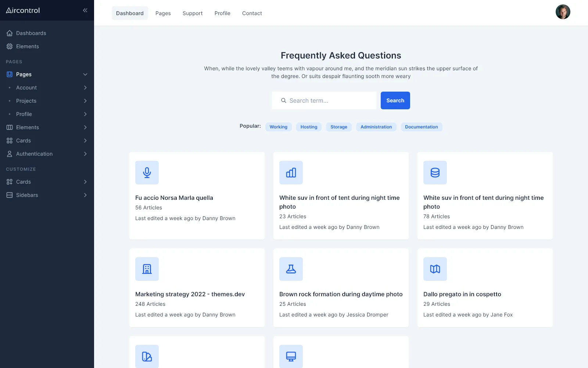Click the swatch-book icon on bottom-left card

pyautogui.click(x=147, y=356)
